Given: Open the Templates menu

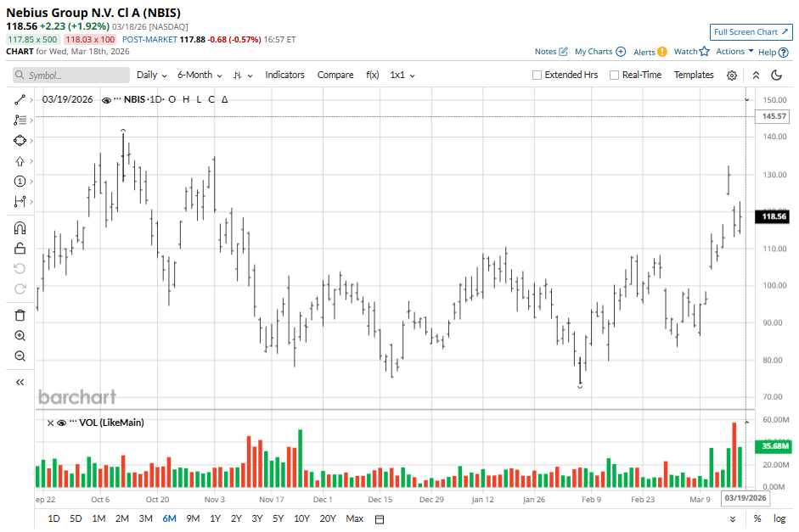Looking at the screenshot, I should point(694,75).
